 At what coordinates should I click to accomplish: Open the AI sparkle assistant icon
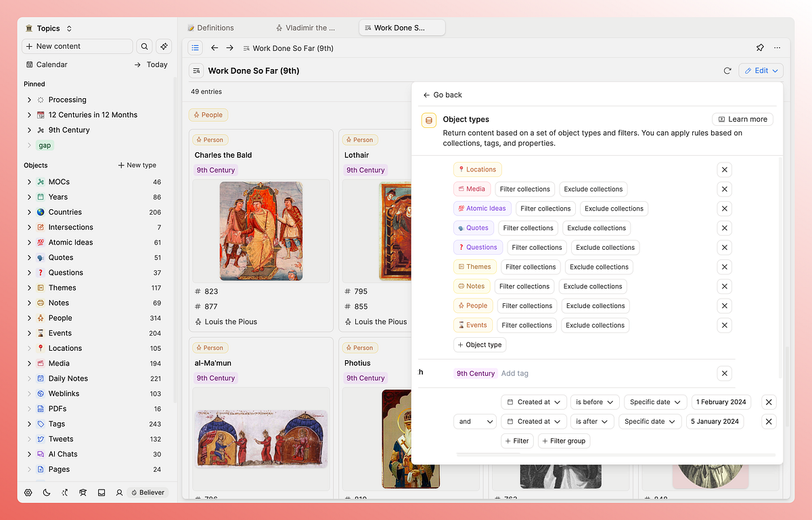click(x=163, y=46)
